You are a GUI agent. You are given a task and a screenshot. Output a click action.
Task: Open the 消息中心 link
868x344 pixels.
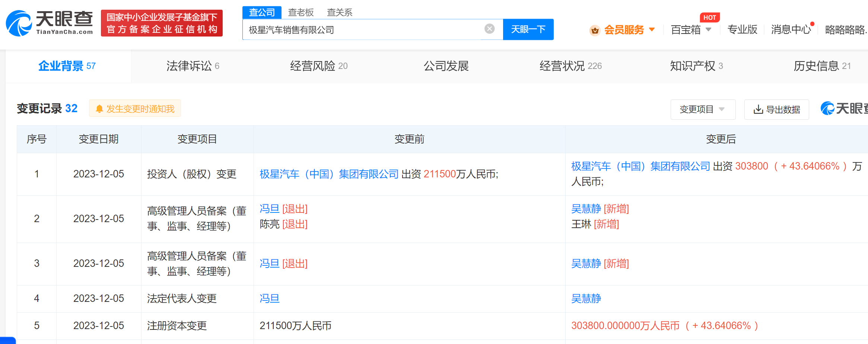pyautogui.click(x=791, y=29)
